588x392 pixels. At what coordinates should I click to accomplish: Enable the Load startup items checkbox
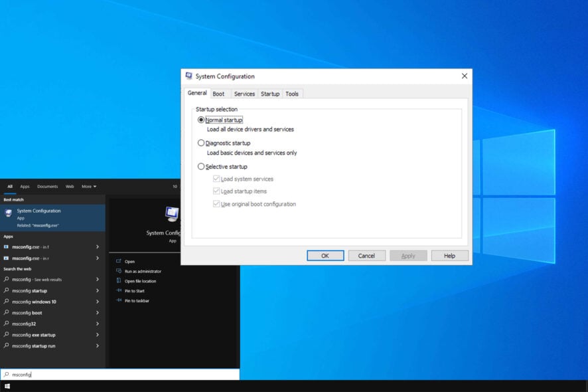click(x=216, y=191)
